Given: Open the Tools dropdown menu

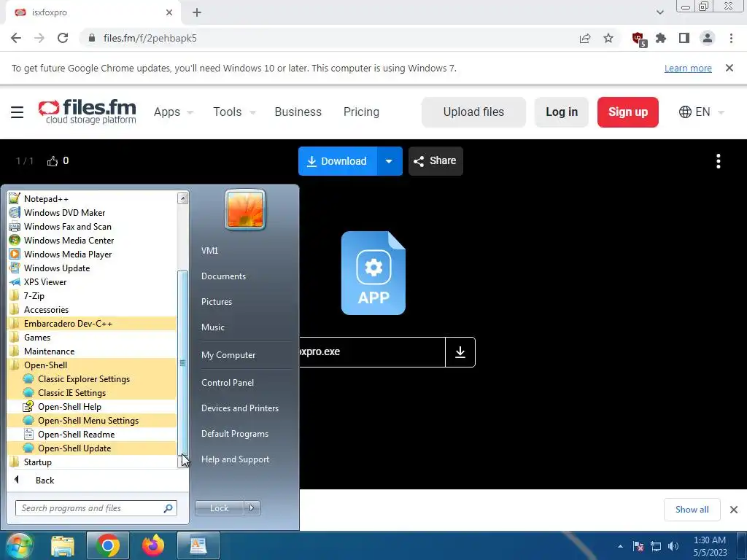Looking at the screenshot, I should coord(234,112).
